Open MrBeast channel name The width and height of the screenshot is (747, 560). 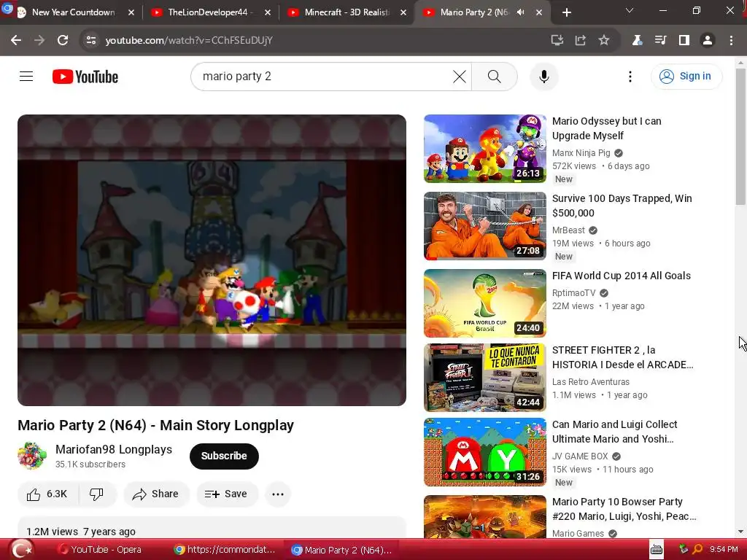pos(568,230)
